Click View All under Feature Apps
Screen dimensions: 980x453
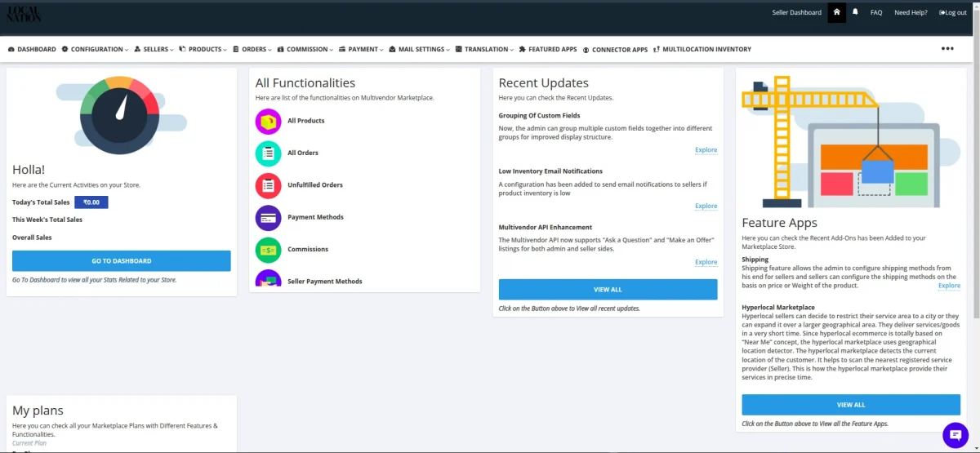851,405
